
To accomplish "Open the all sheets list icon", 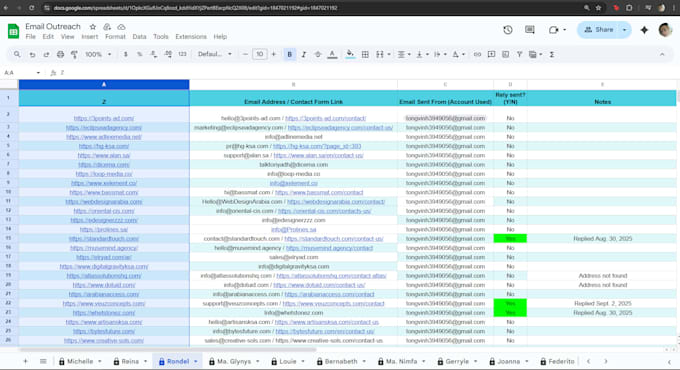I will 43,361.
